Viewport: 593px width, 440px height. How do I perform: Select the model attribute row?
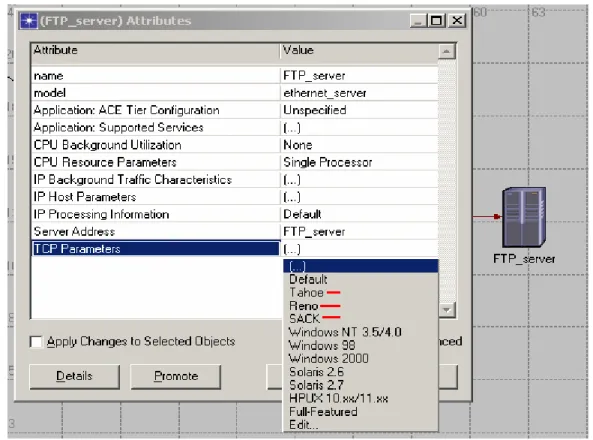point(156,93)
